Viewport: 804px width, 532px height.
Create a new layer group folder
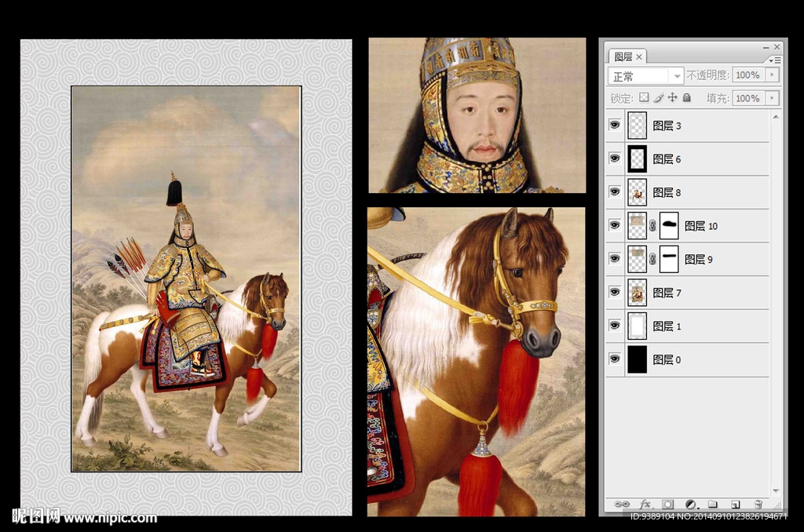[713, 505]
